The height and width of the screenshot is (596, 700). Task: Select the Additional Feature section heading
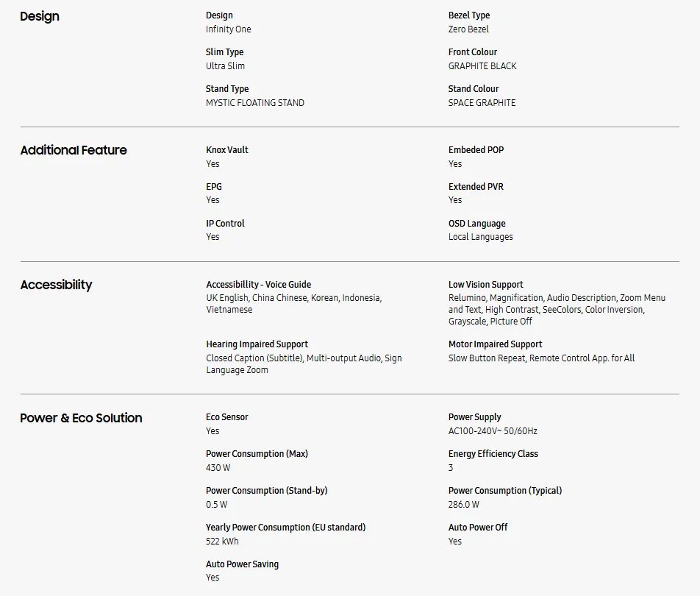(74, 150)
